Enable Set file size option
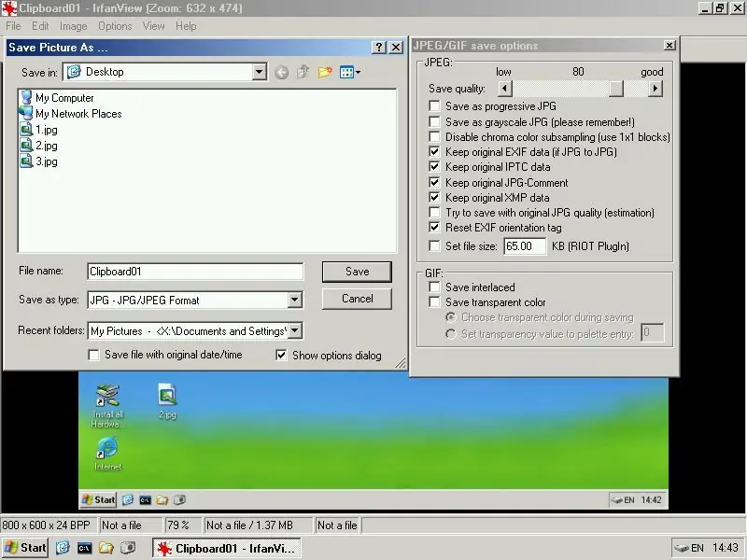The height and width of the screenshot is (560, 747). click(x=434, y=246)
